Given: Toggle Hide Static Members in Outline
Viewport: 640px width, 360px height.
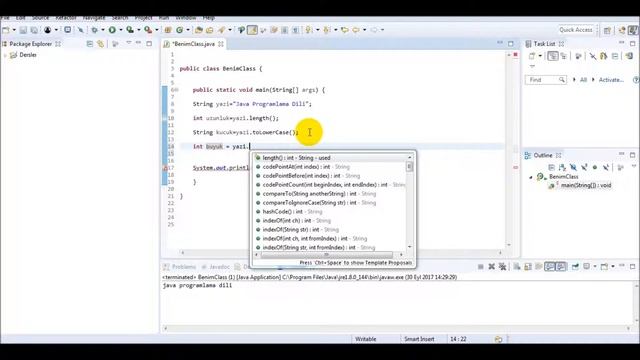Looking at the screenshot, I should [x=584, y=167].
